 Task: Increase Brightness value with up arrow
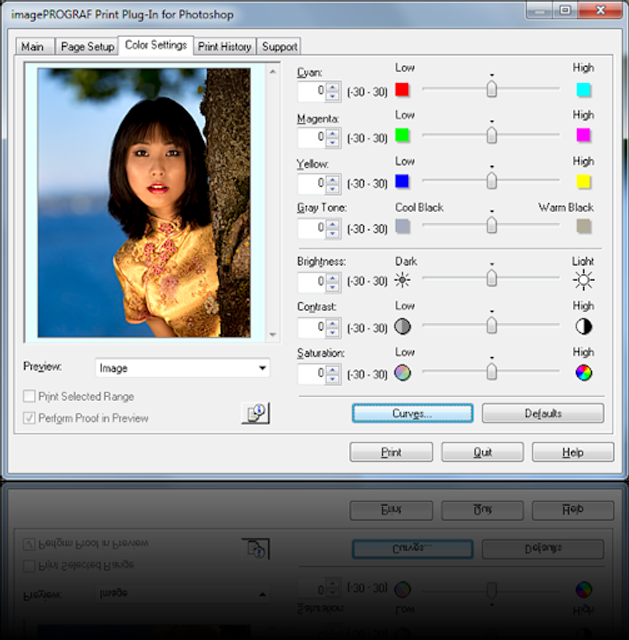tap(333, 278)
